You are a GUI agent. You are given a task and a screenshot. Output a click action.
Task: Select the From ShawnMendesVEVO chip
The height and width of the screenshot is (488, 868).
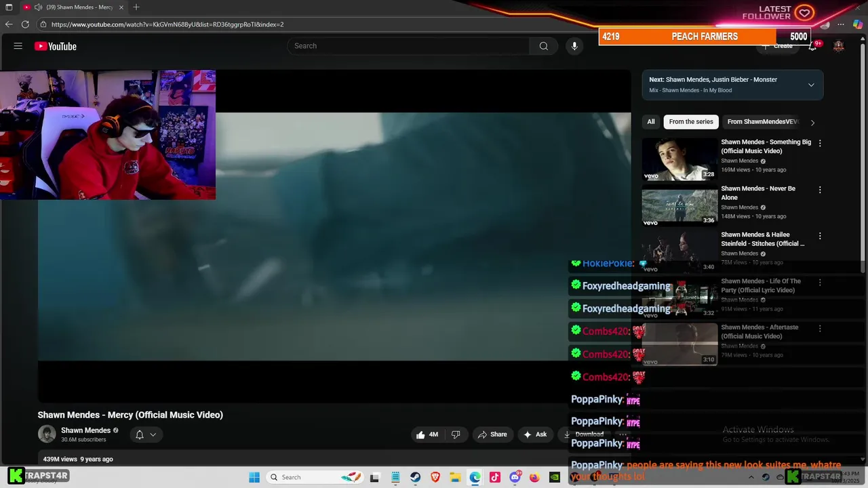coord(763,122)
